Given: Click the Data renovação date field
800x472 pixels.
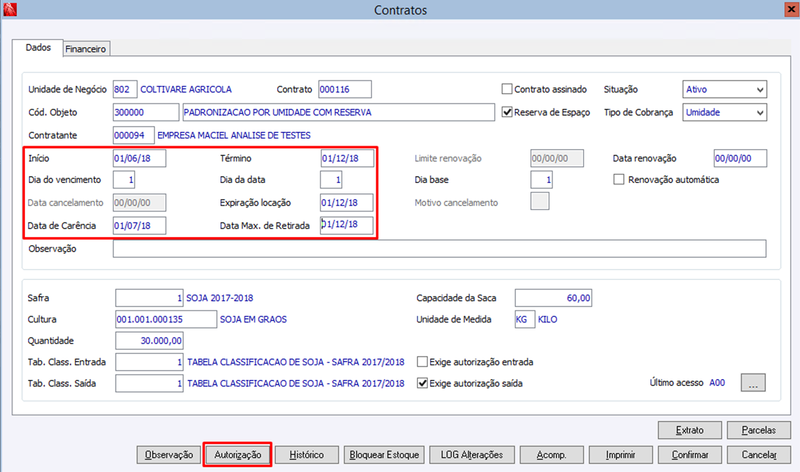Looking at the screenshot, I should coord(740,158).
